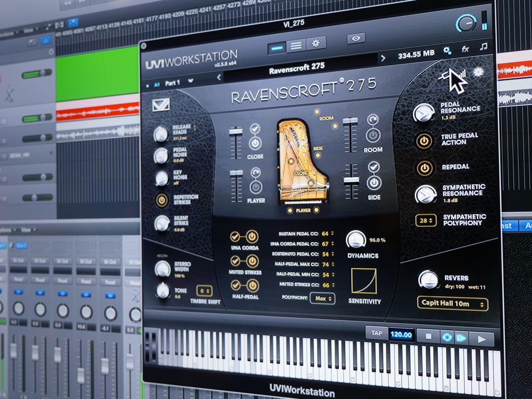This screenshot has width=532, height=399.
Task: Toggle the host sync button in transport
Action: tap(447, 338)
